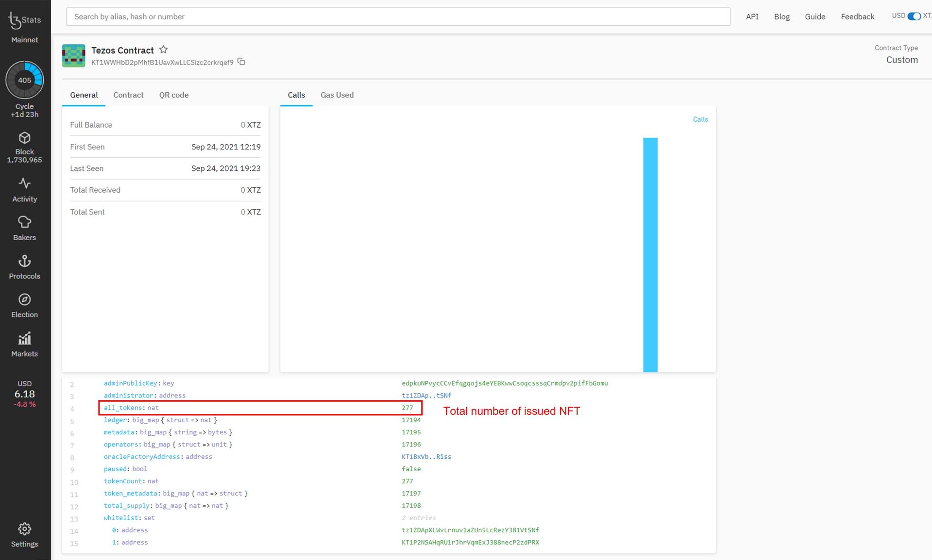Show the Gas Used chart tab
The height and width of the screenshot is (560, 932).
pyautogui.click(x=337, y=95)
